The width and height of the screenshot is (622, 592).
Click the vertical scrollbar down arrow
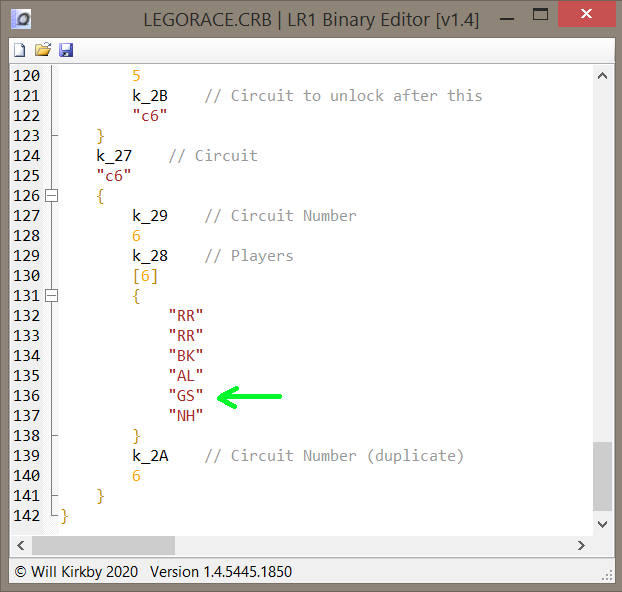602,524
